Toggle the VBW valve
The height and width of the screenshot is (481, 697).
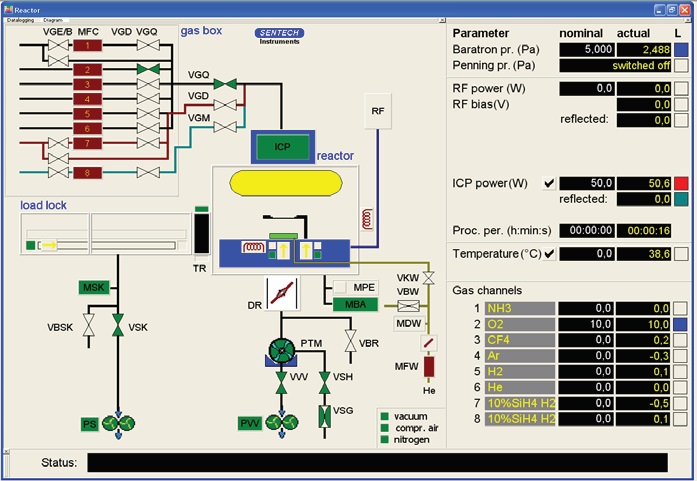pyautogui.click(x=409, y=306)
